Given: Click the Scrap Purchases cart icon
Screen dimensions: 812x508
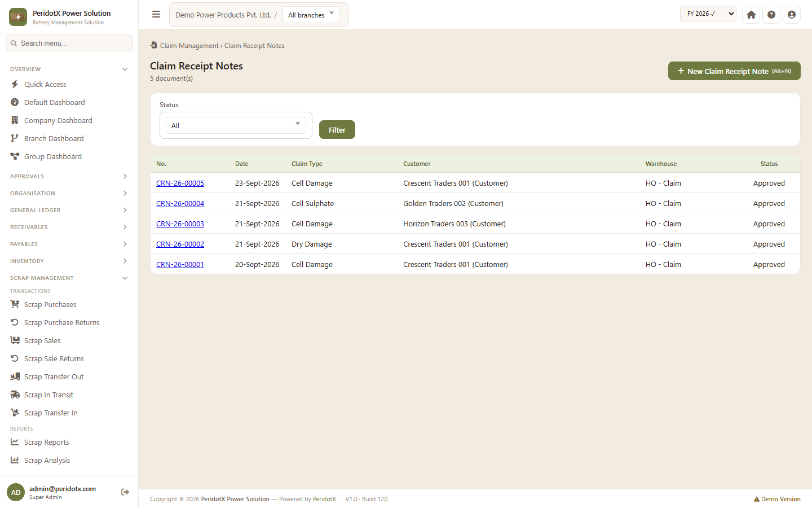Looking at the screenshot, I should 15,304.
